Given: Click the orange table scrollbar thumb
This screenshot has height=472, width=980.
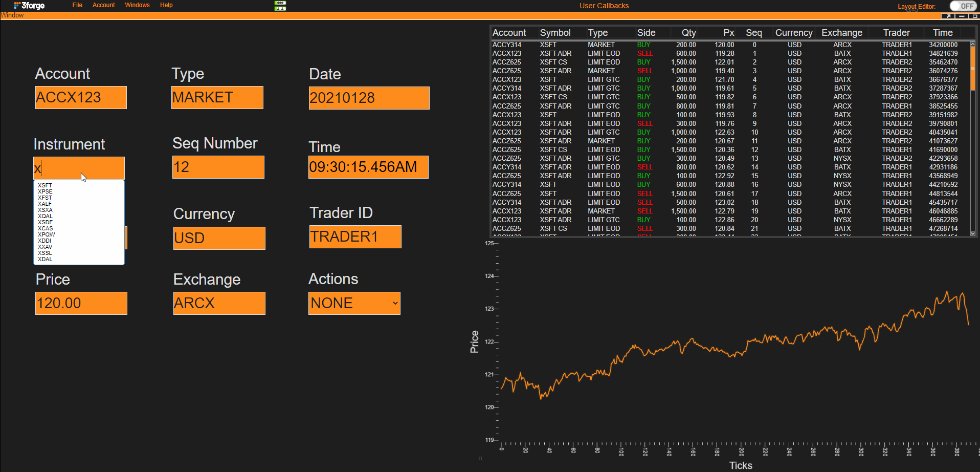Looking at the screenshot, I should pyautogui.click(x=973, y=69).
